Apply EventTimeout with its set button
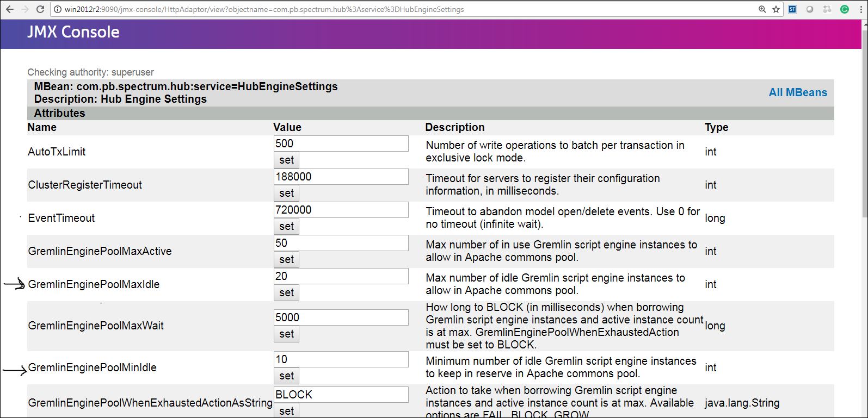This screenshot has height=418, width=868. [x=286, y=226]
